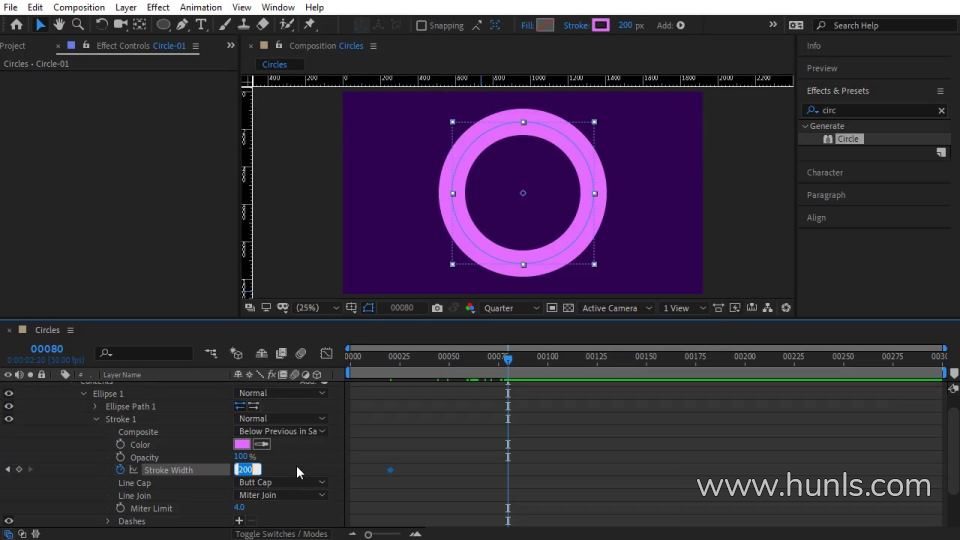Select the Puppet Pin tool
Viewport: 960px width, 540px height.
[309, 24]
